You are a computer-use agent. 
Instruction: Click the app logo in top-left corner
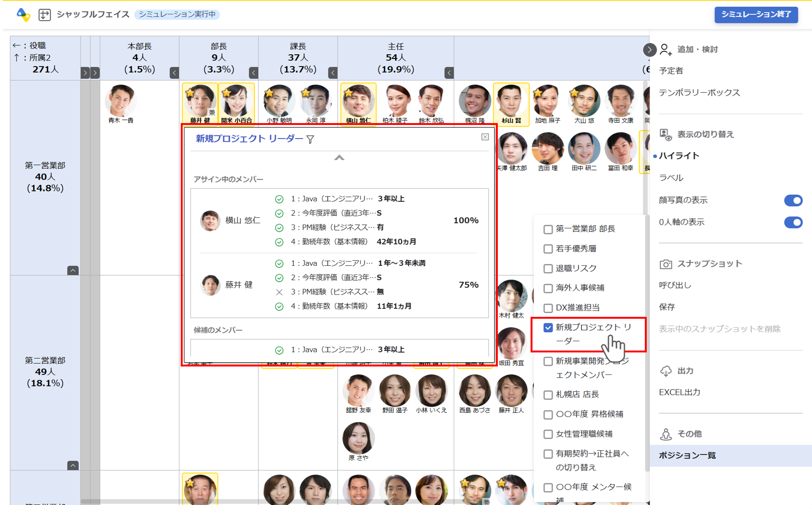coord(23,15)
